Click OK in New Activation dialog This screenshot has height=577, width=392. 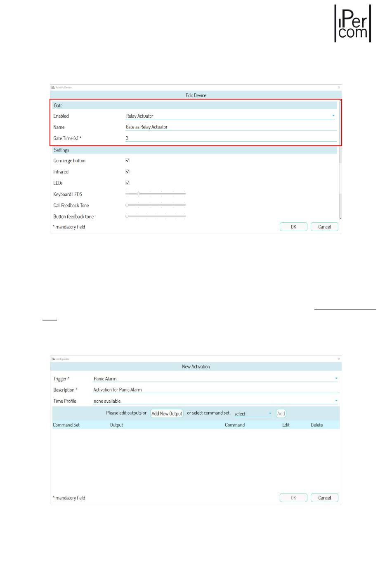pos(293,498)
